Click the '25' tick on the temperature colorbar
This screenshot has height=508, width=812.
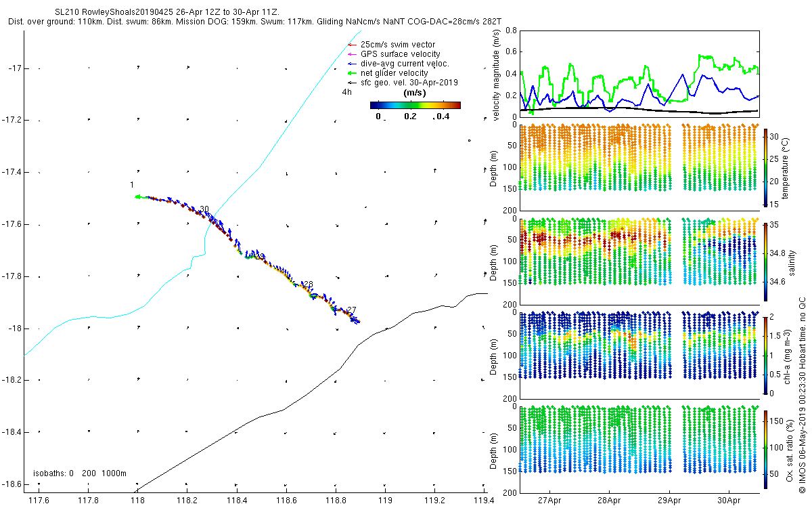pos(775,158)
